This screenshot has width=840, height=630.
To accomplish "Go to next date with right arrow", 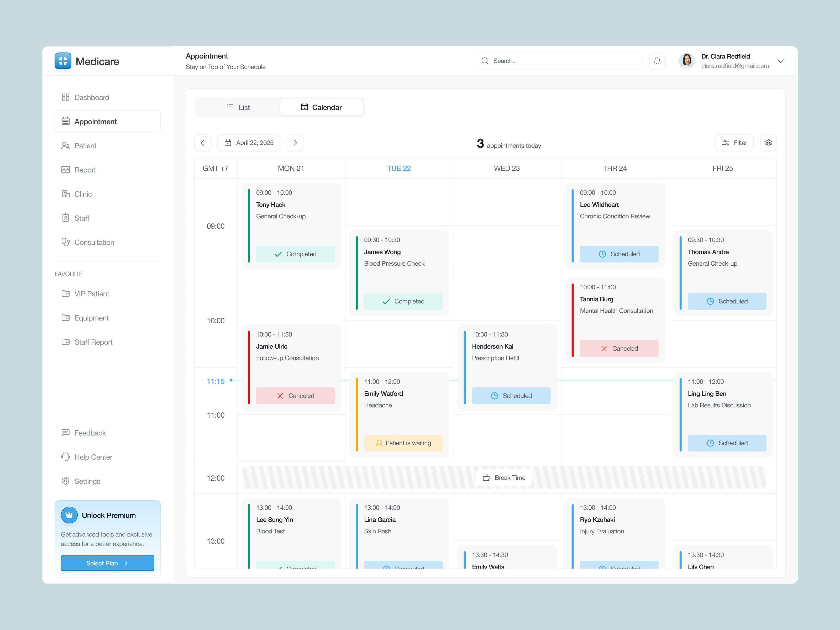I will pos(295,143).
